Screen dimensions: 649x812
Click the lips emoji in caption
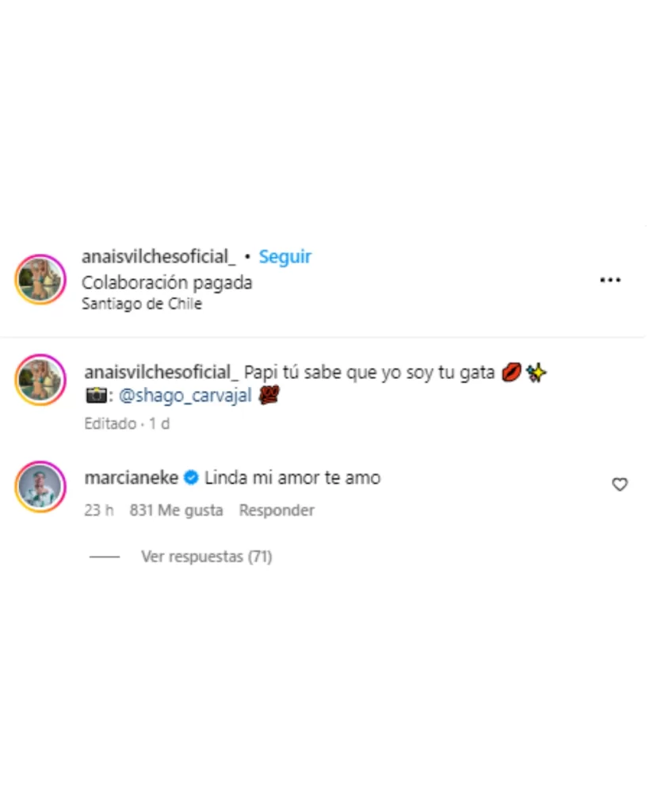511,373
